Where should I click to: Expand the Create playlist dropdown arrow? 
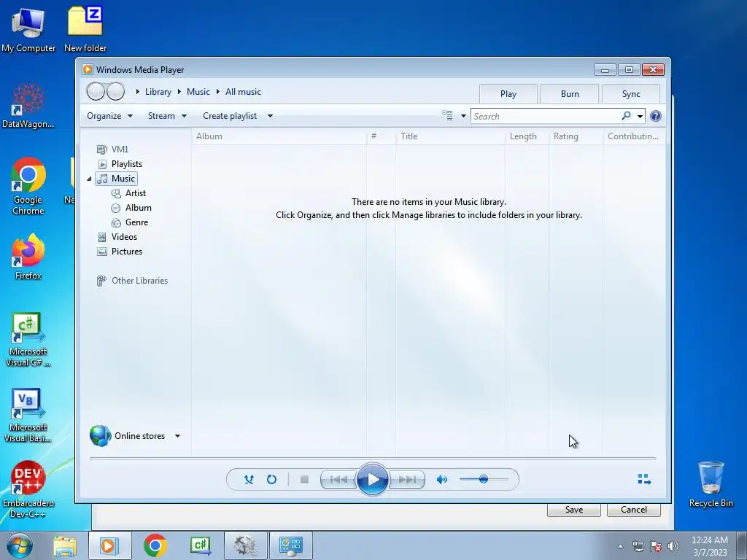(270, 116)
